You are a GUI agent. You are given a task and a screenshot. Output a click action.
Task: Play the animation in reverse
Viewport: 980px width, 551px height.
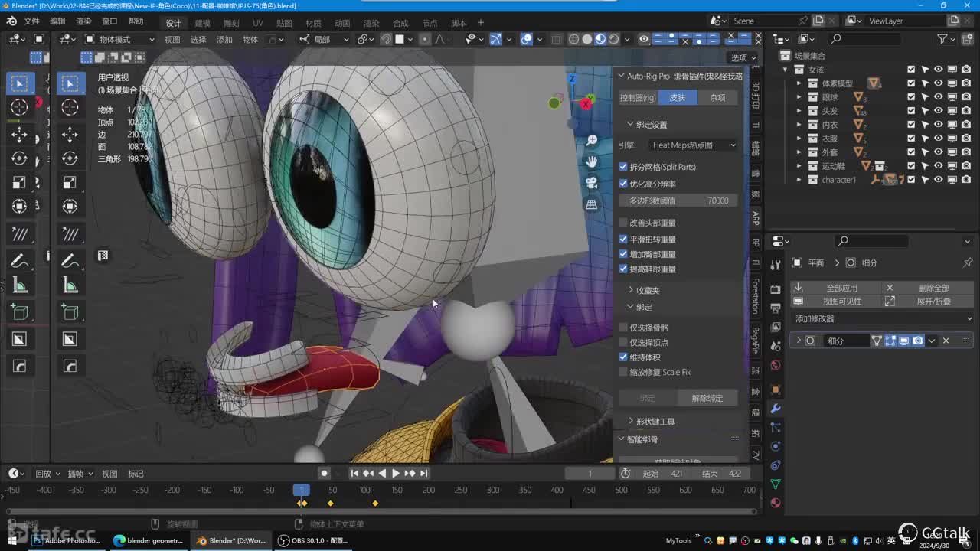click(x=382, y=474)
